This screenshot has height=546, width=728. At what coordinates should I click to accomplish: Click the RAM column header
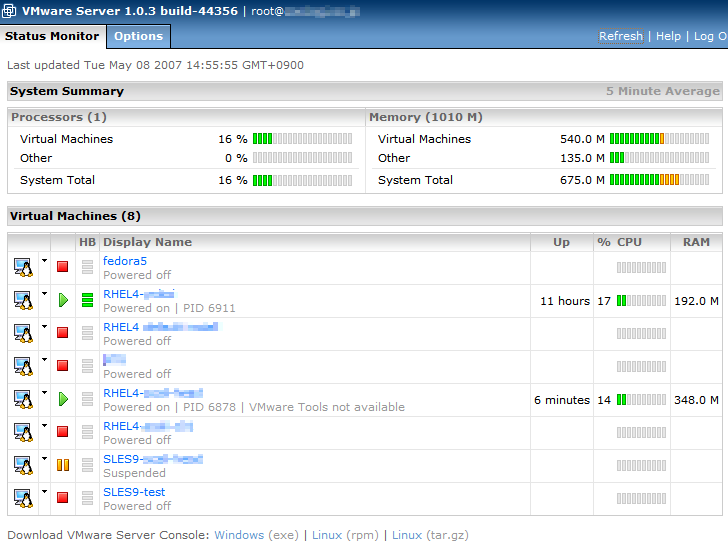coord(696,242)
